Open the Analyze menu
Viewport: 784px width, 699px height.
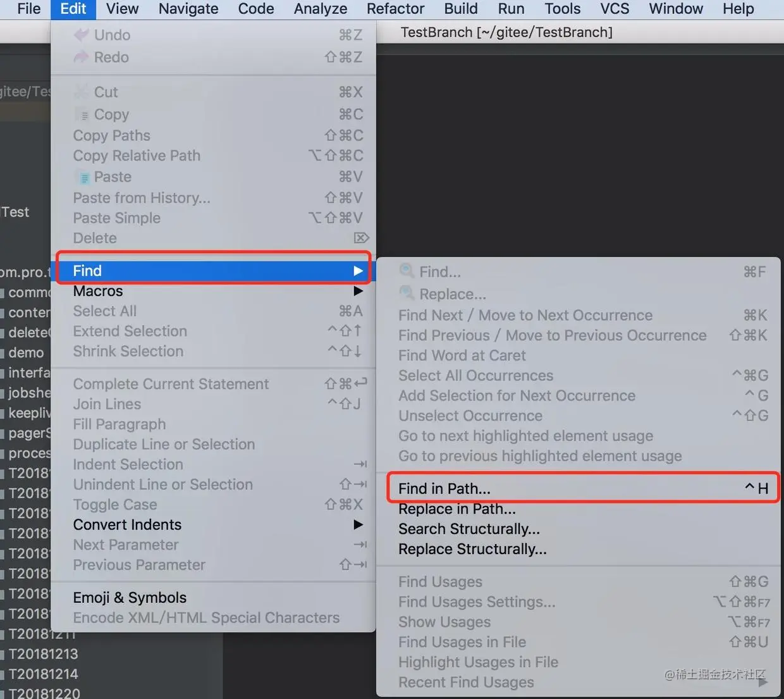(321, 9)
